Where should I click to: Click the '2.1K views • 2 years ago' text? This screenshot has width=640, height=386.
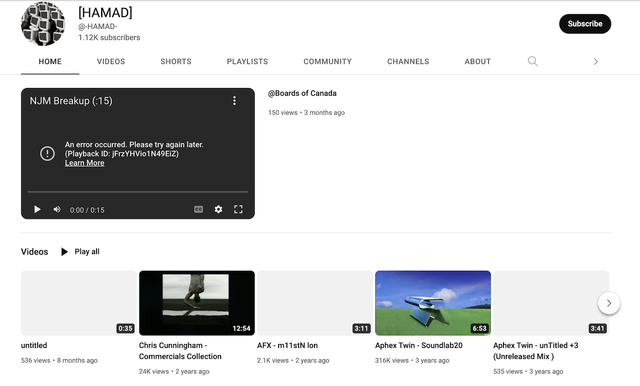click(x=293, y=361)
